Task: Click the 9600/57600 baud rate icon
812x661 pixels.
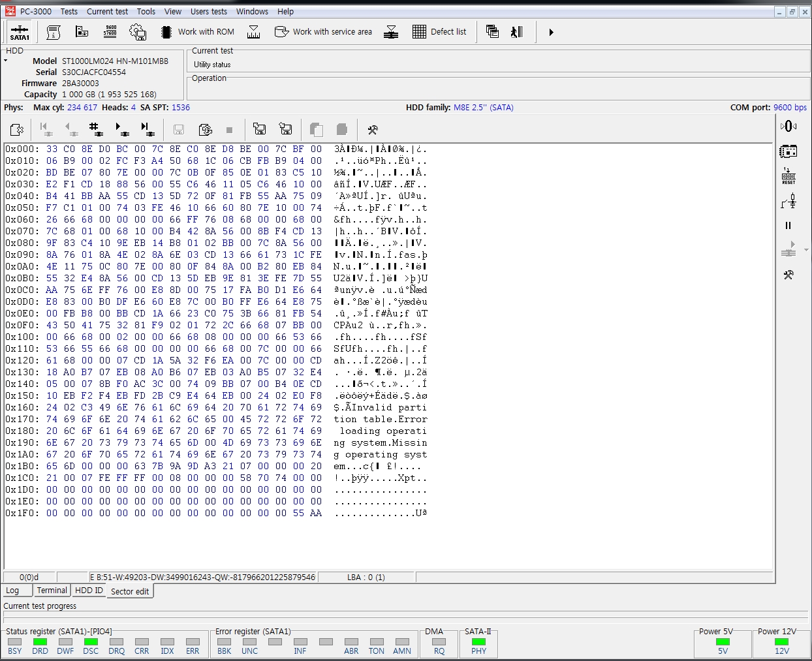Action: tap(110, 31)
